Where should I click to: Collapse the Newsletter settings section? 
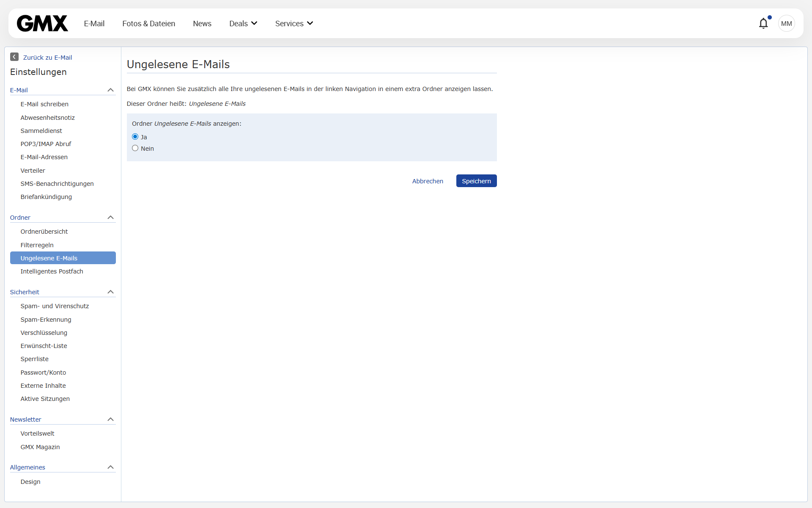click(110, 419)
